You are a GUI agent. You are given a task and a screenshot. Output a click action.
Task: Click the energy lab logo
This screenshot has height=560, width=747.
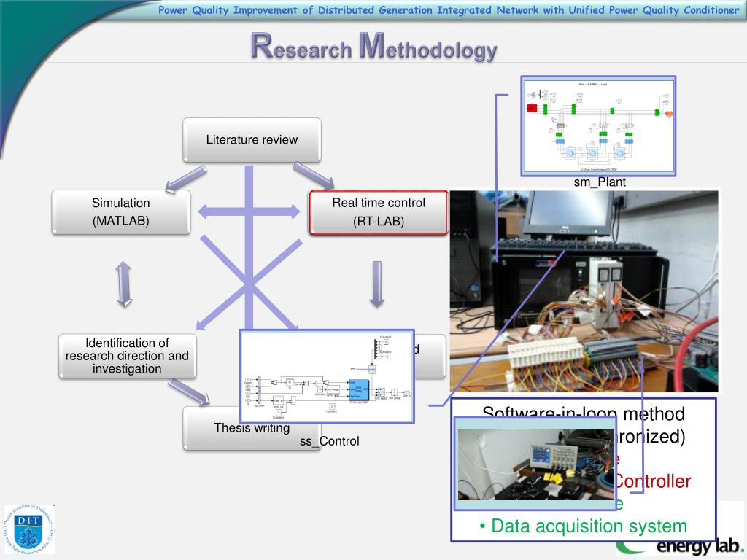coord(681,547)
